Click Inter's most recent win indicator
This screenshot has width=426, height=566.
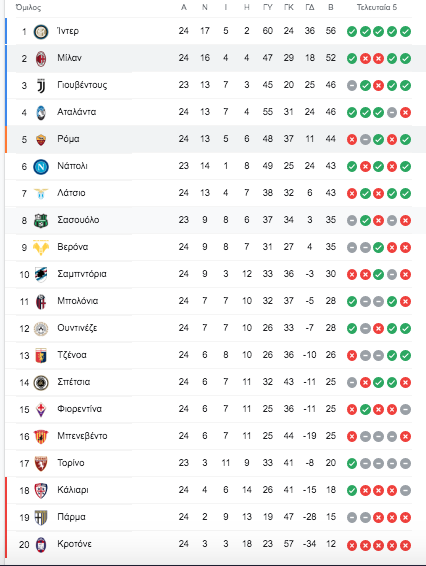pos(405,32)
